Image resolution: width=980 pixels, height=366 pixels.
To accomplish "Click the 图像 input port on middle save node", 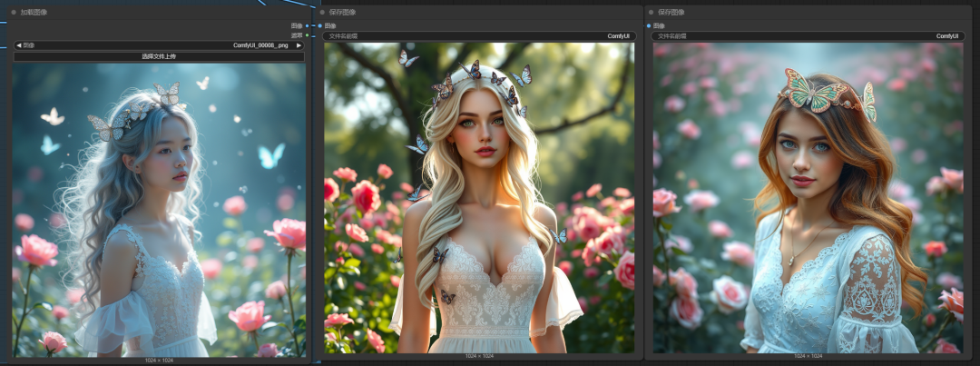I will click(x=320, y=25).
